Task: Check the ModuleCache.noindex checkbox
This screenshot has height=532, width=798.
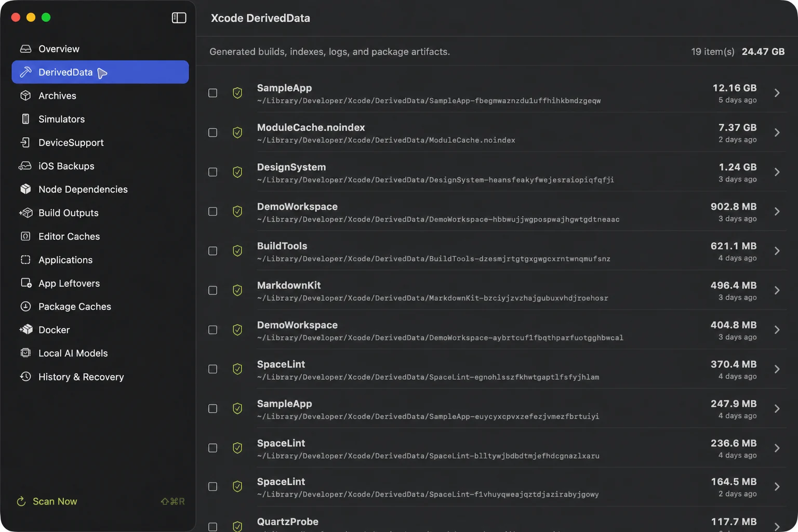Action: tap(213, 132)
